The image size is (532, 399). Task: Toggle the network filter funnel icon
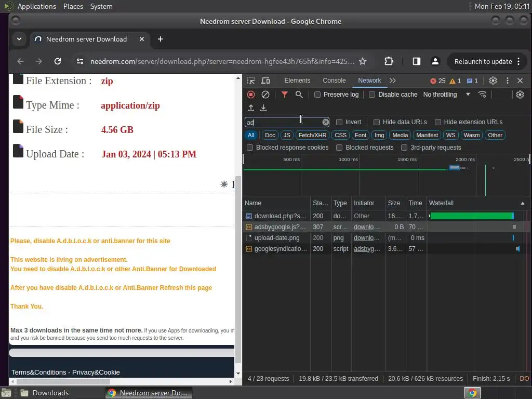[x=285, y=95]
